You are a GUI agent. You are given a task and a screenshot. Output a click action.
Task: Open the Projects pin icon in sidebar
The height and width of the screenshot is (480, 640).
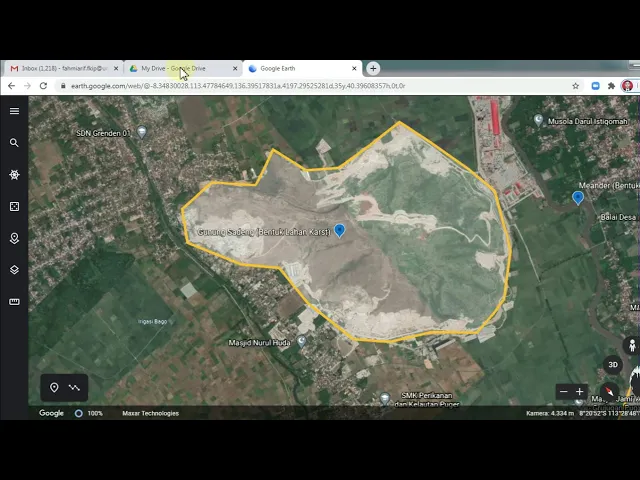coord(14,238)
